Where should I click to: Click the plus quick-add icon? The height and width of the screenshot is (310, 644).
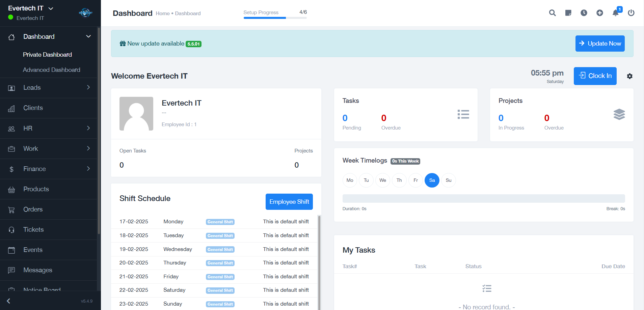599,13
